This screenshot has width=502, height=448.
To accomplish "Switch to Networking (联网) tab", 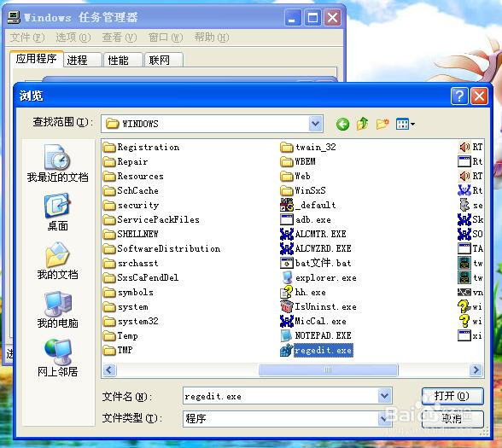I will (164, 60).
